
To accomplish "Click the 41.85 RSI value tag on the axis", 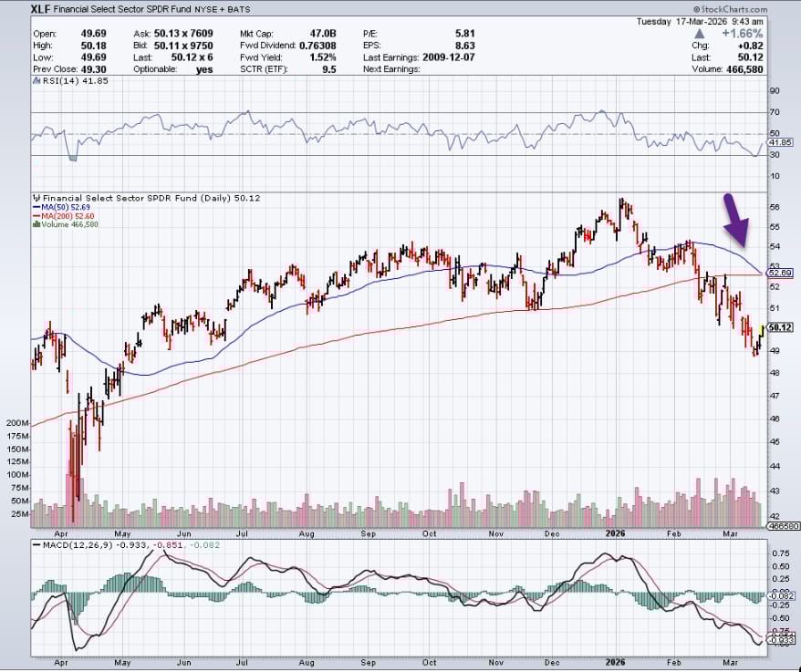I will (x=779, y=142).
